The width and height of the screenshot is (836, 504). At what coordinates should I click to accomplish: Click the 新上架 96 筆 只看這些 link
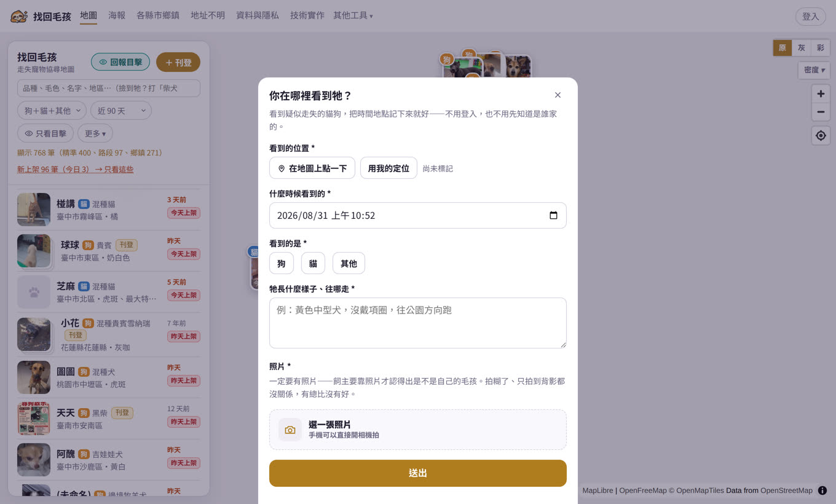tap(75, 170)
